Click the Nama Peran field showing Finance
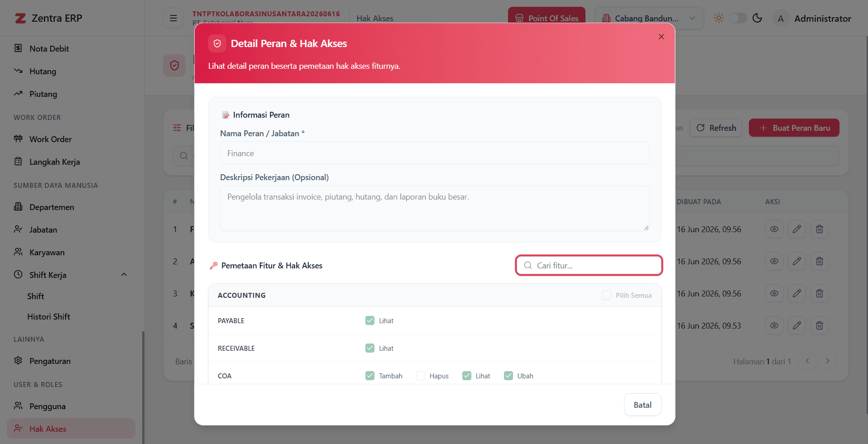 tap(435, 153)
